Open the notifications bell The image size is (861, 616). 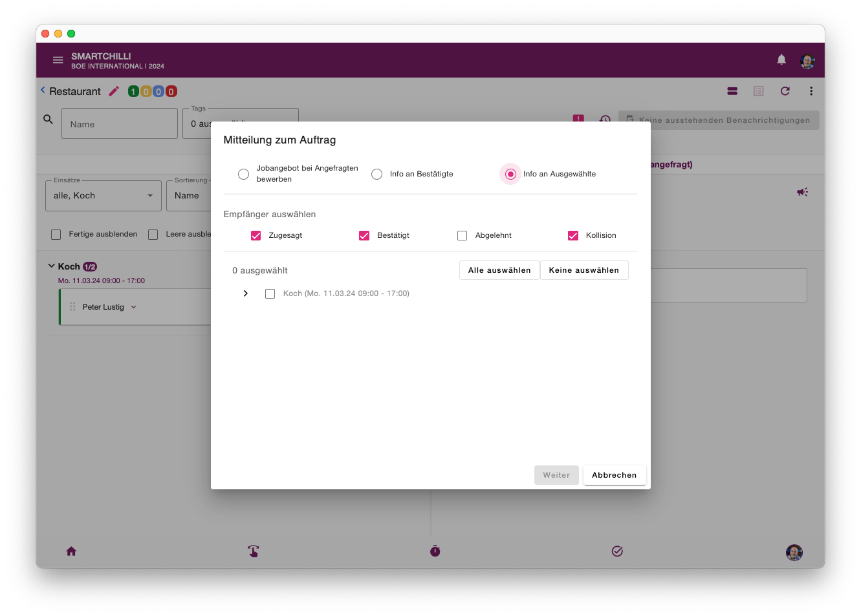point(781,60)
